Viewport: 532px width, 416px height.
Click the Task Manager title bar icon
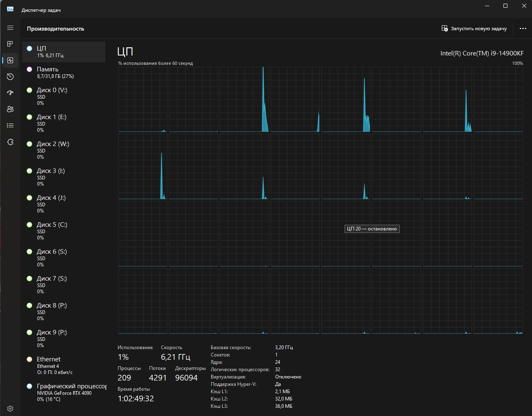point(10,9)
